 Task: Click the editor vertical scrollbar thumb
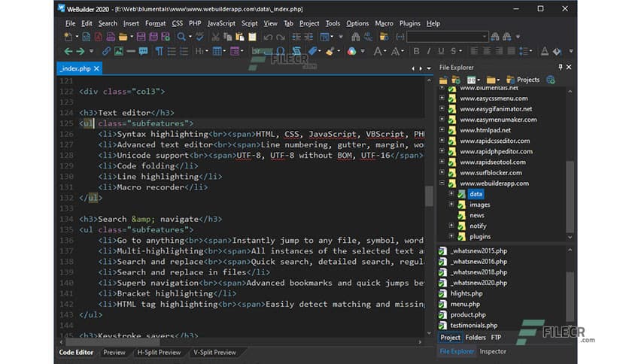point(429,196)
